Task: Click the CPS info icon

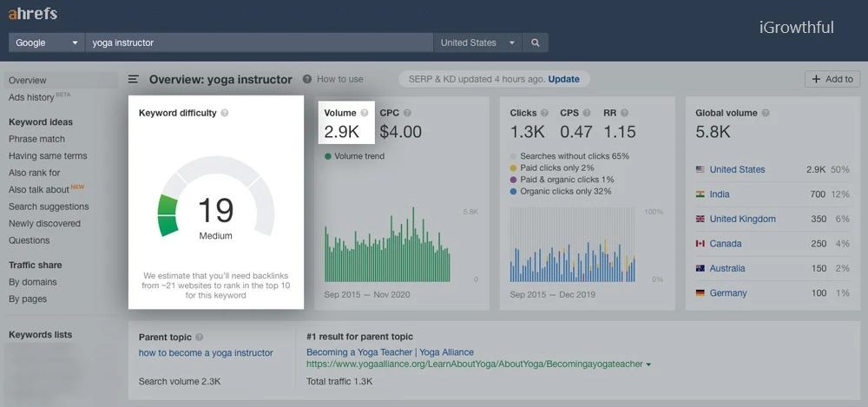Action: coord(587,113)
